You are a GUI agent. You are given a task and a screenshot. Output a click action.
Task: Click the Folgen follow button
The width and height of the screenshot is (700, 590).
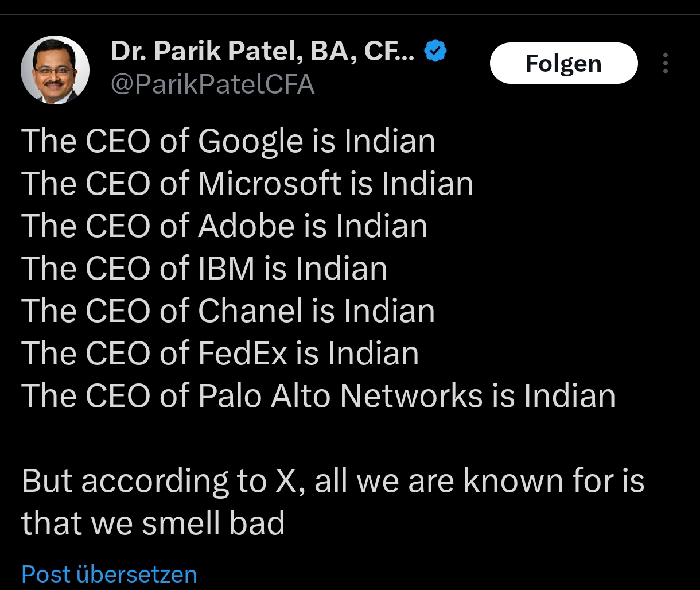(x=563, y=63)
